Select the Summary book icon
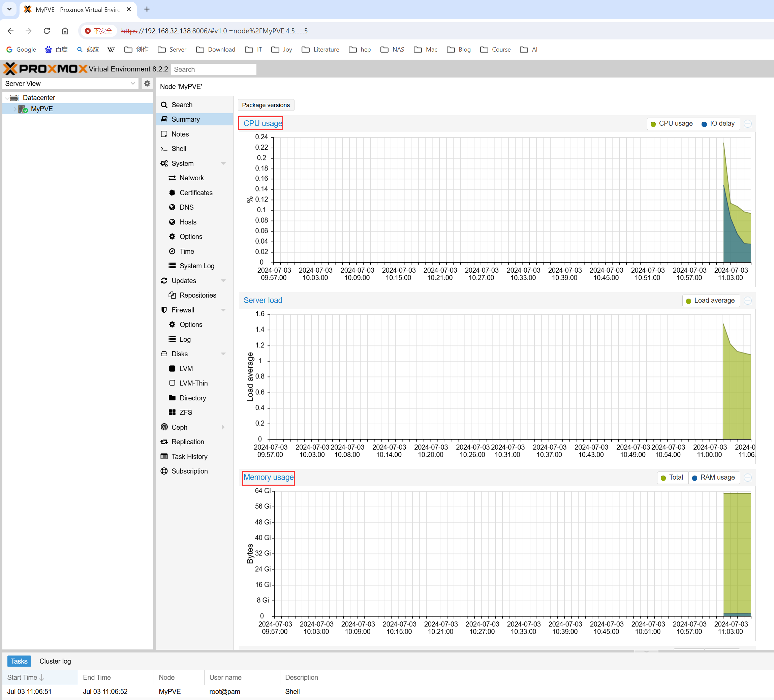This screenshot has width=774, height=700. click(164, 119)
